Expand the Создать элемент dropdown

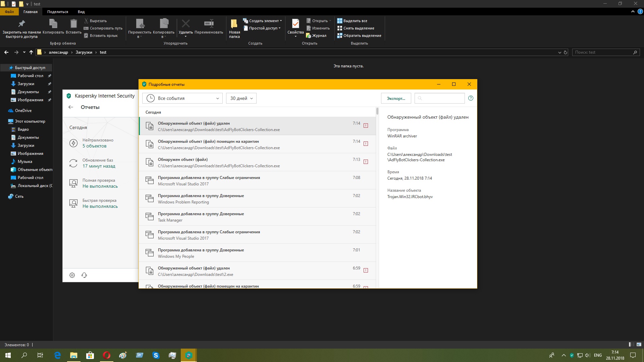point(263,21)
